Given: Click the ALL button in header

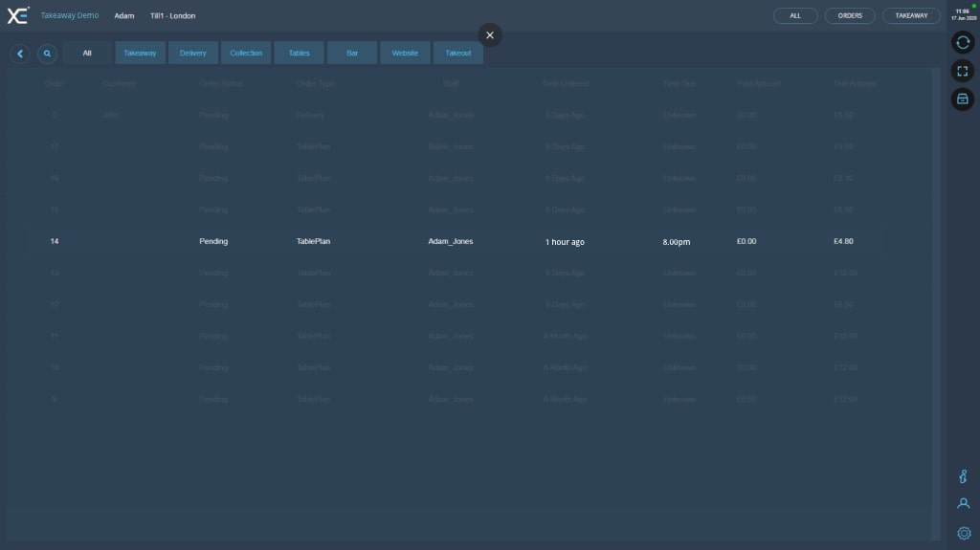Looking at the screenshot, I should [795, 15].
